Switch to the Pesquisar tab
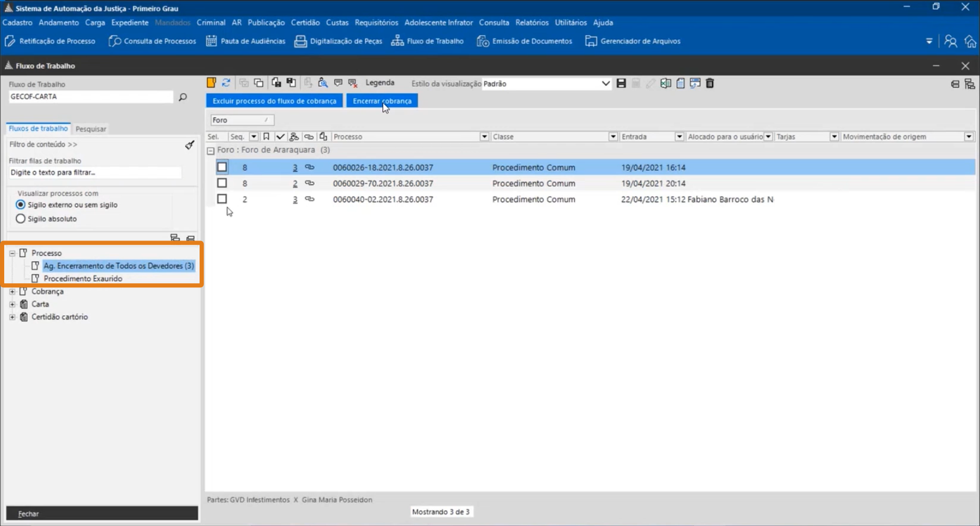 pos(91,129)
